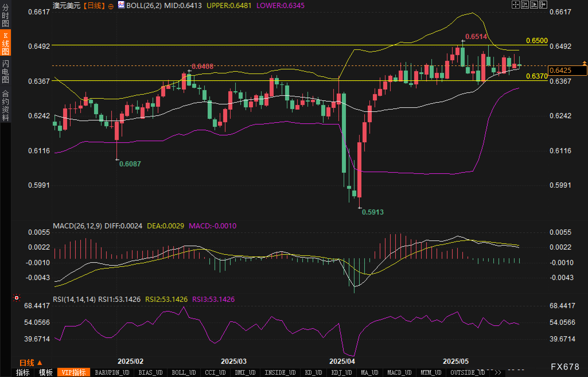Expand the 日线 period selector
The height and width of the screenshot is (377, 588).
31,363
